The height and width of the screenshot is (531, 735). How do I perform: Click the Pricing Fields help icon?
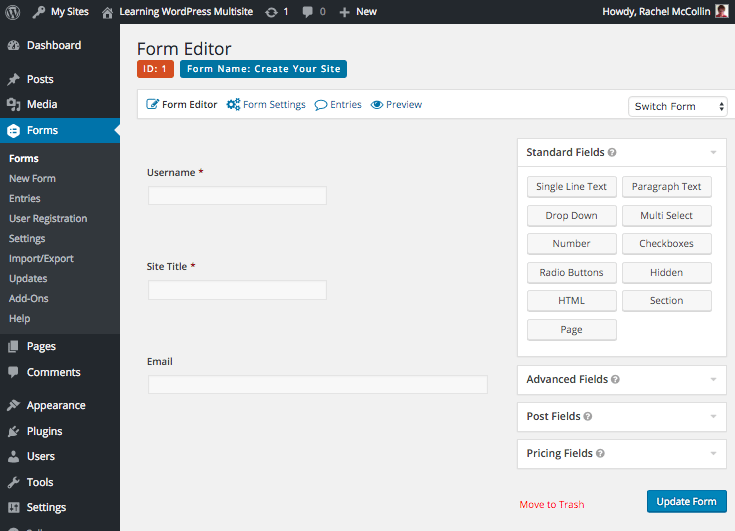(600, 453)
